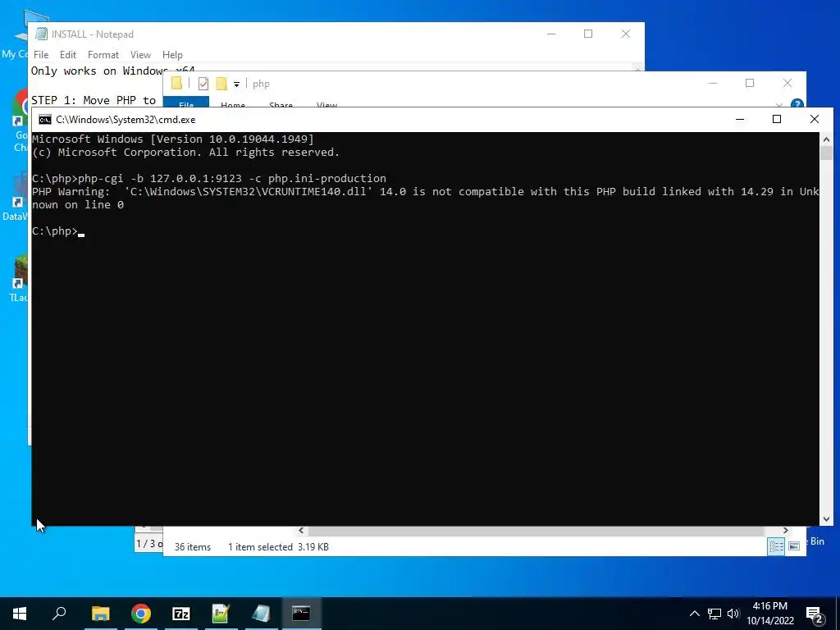Click 'Microsoft Windows [Version 10.0.19044.1949]' text

click(x=172, y=139)
